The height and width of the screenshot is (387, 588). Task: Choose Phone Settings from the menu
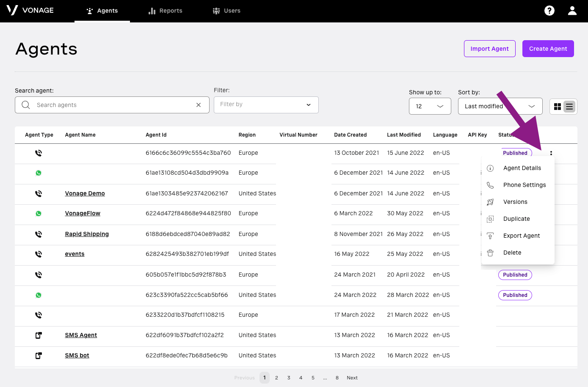(x=518, y=185)
